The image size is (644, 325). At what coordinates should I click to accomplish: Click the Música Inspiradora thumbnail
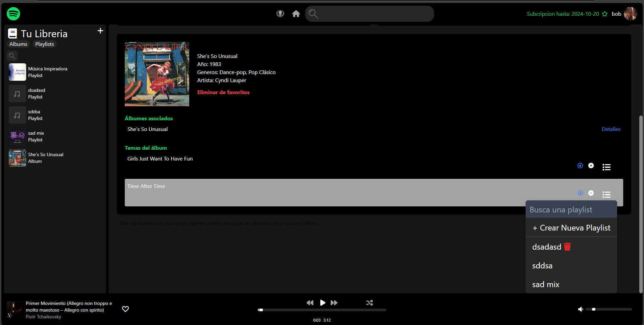tap(17, 72)
